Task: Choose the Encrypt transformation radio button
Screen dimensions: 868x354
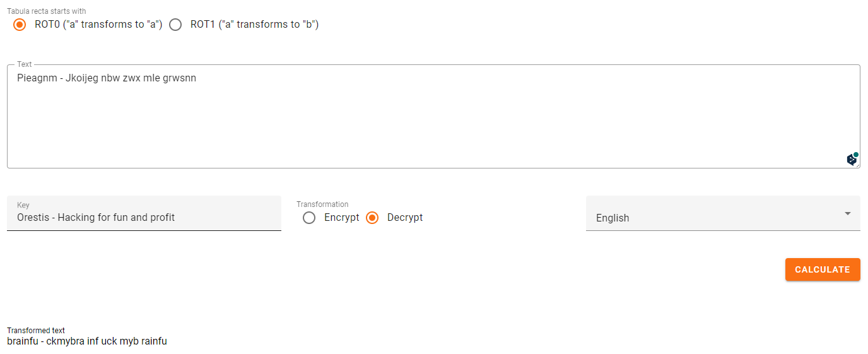Action: (x=309, y=218)
